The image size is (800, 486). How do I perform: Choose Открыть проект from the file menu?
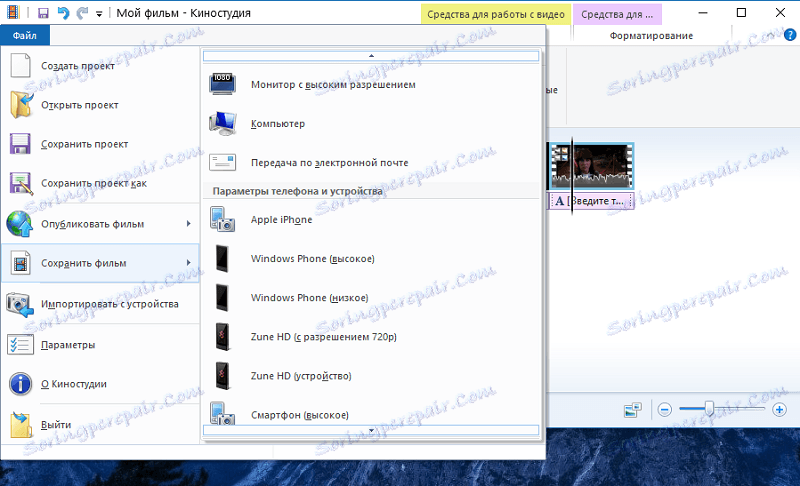pyautogui.click(x=100, y=105)
